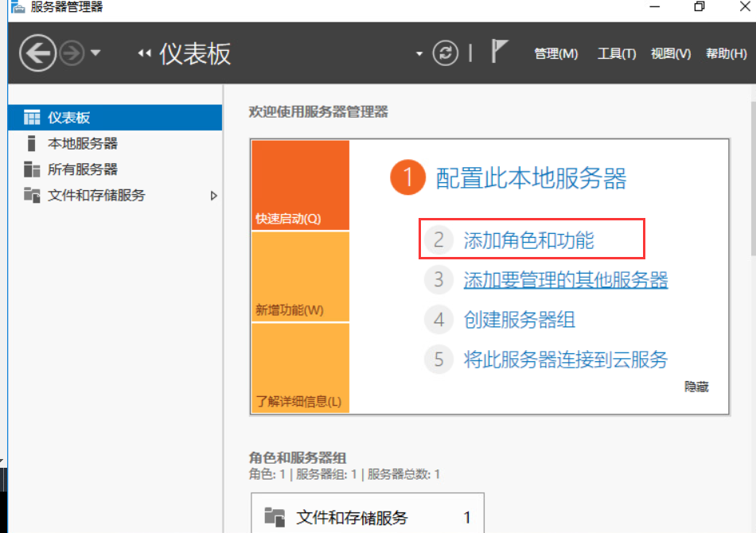Click the 本地服务器 server icon
756x533 pixels.
coord(31,143)
